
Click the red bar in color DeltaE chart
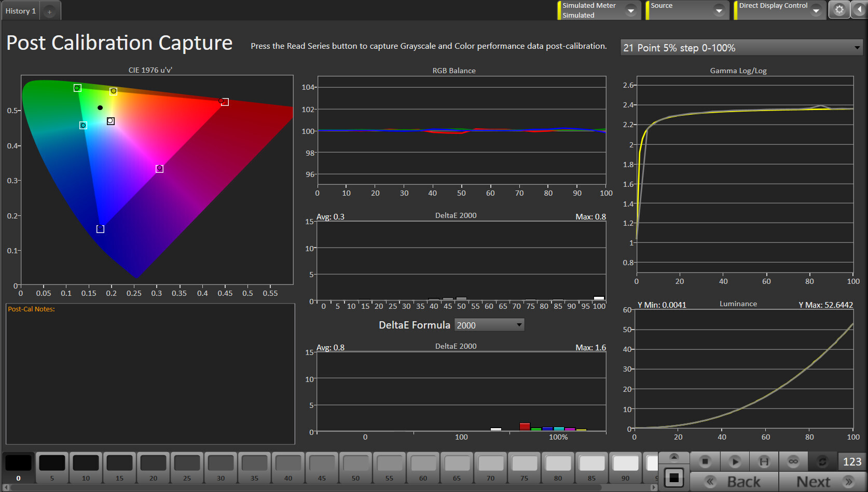pyautogui.click(x=525, y=427)
